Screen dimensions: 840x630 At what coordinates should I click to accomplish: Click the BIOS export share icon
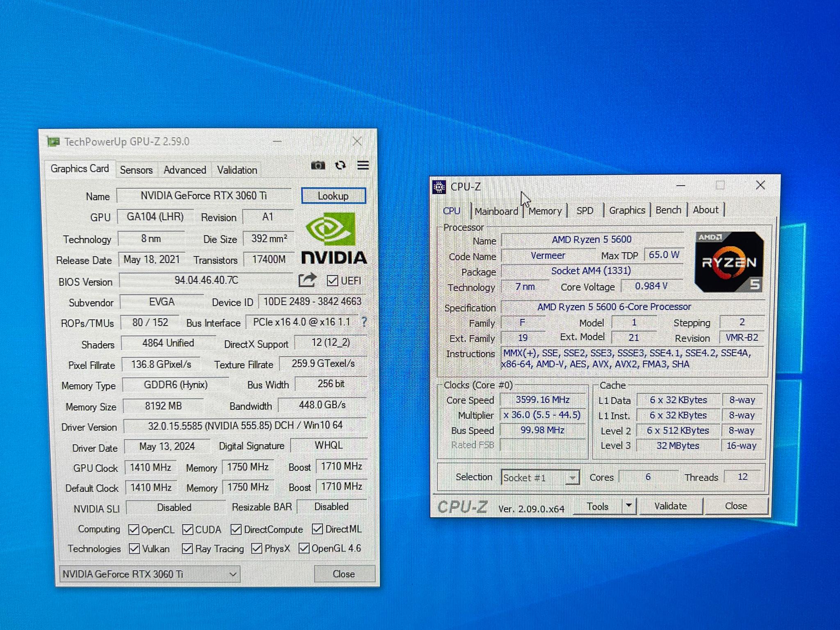pos(307,280)
